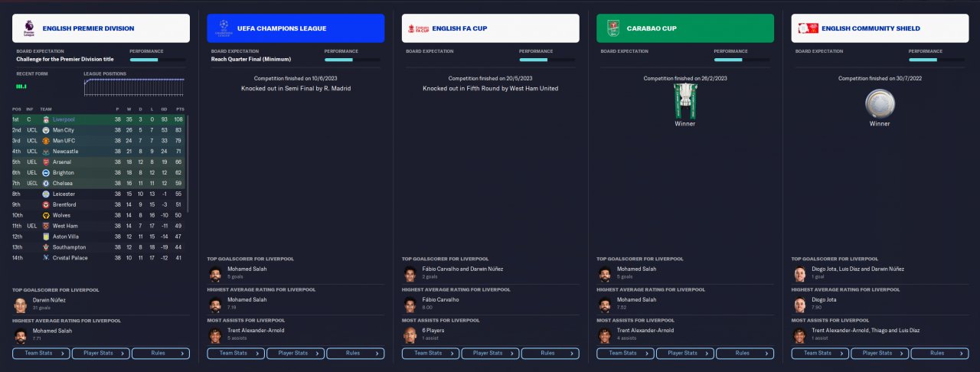The image size is (980, 372).
Task: Select the English Premier Division header tab
Action: pos(101,28)
